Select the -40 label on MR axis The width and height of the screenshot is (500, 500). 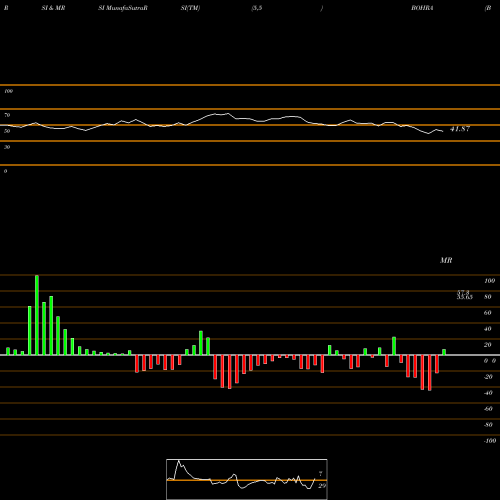tap(488, 393)
